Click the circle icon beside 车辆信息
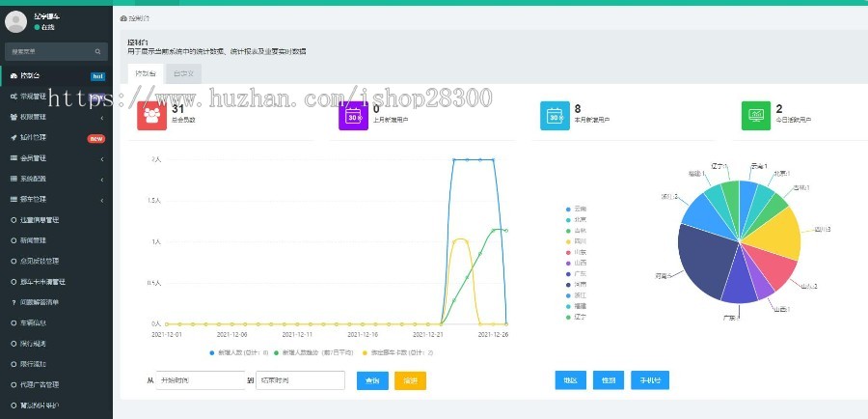Image resolution: width=868 pixels, height=419 pixels. pyautogui.click(x=14, y=323)
